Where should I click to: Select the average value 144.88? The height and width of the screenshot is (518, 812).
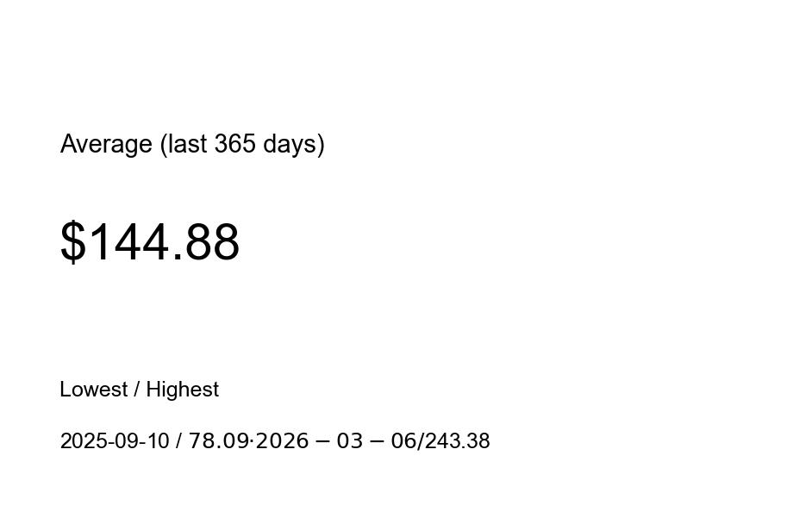[x=165, y=241]
